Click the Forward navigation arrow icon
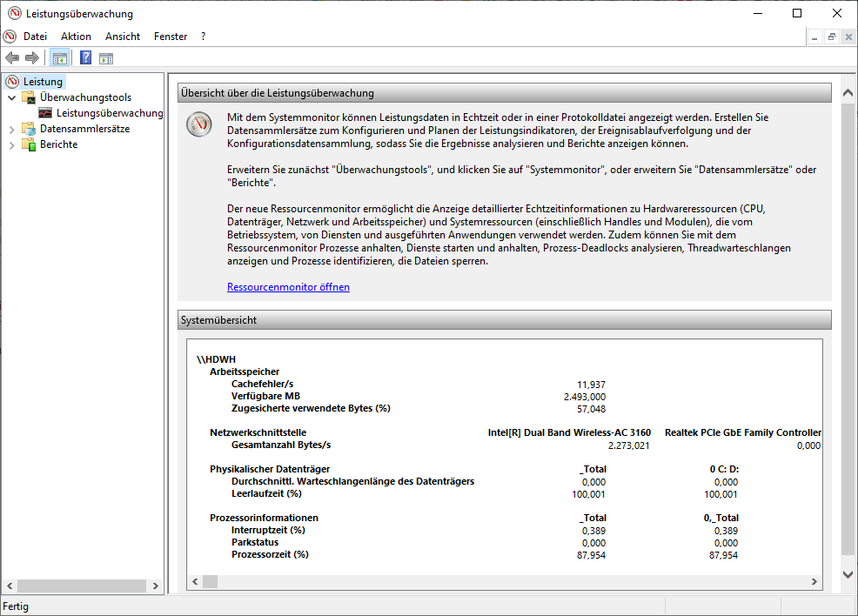This screenshot has width=858, height=616. coord(30,58)
